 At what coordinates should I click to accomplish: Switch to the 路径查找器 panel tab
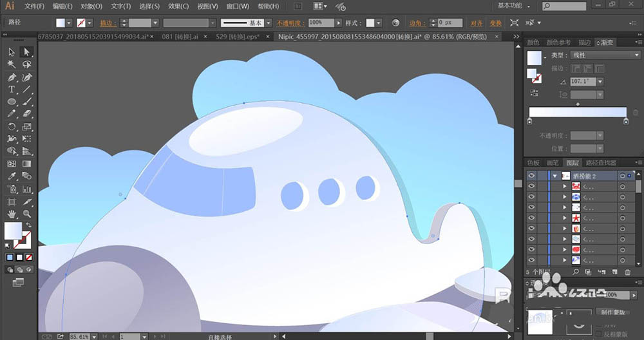coord(601,163)
